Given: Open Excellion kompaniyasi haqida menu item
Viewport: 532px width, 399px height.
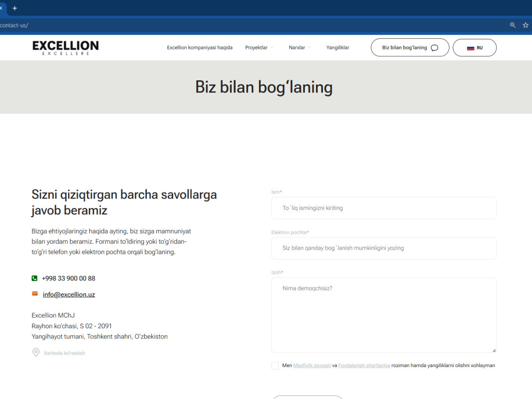Looking at the screenshot, I should pos(199,47).
